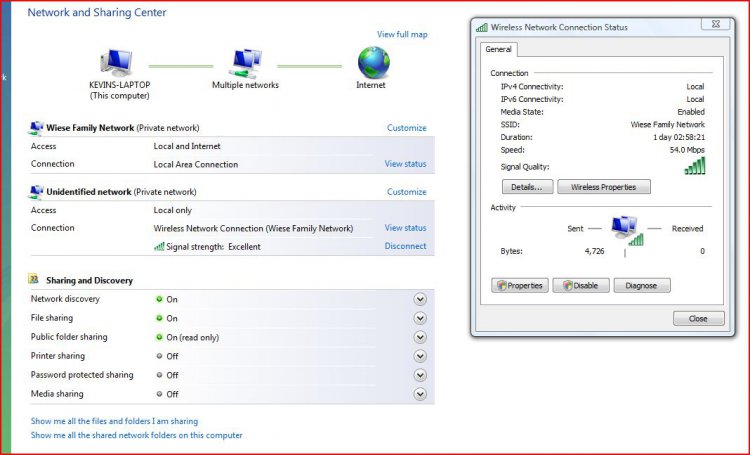Expand the Printer sharing options
This screenshot has width=750, height=455.
(x=420, y=356)
